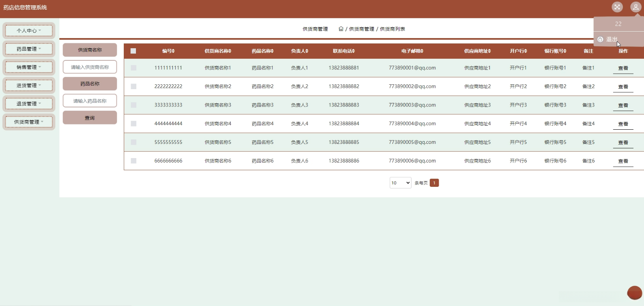
Task: Check the row for 2222222222
Action: 134,87
